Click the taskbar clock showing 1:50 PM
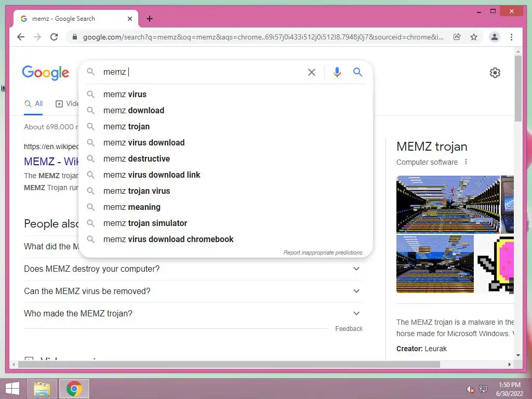This screenshot has width=532, height=399. coord(509,385)
